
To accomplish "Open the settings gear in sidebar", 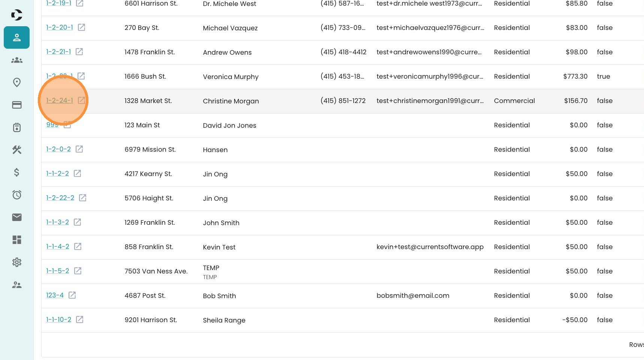I will tap(16, 262).
